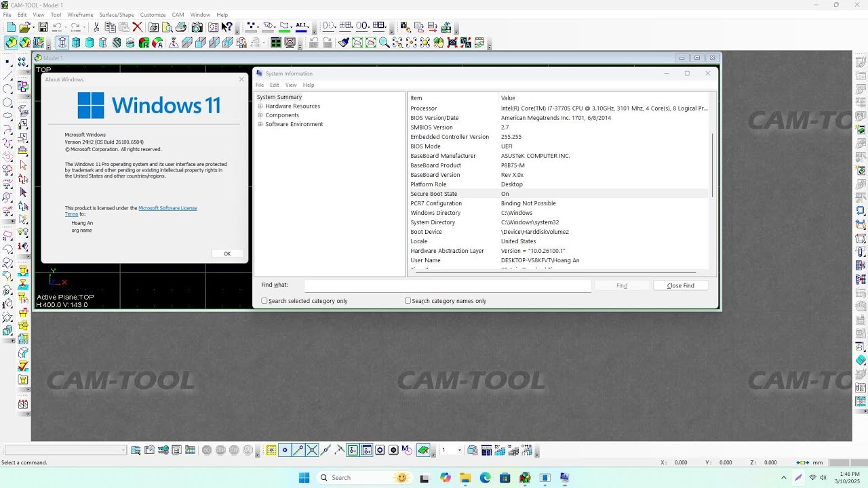The height and width of the screenshot is (488, 868).
Task: Click the green four-viewport layout icon
Action: (276, 43)
